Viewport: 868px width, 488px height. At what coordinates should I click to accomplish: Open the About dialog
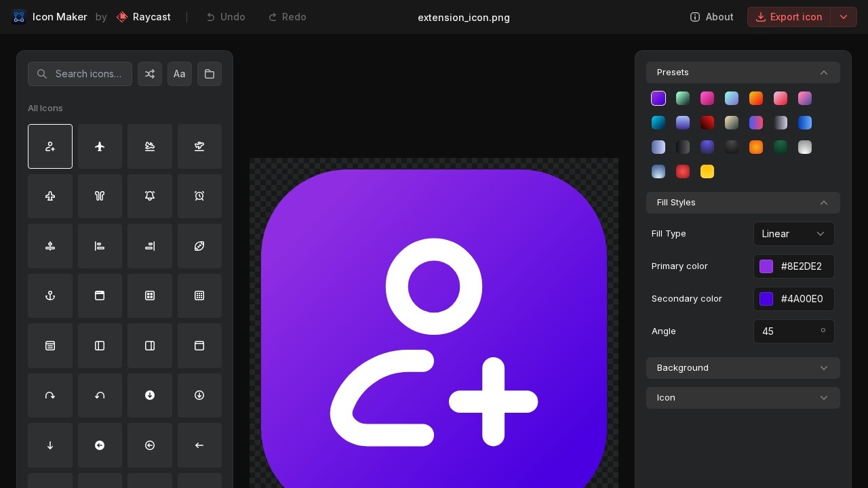tap(711, 17)
